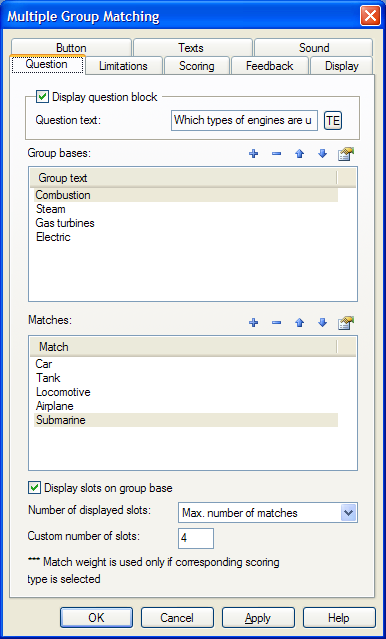Open Help for this dialog

tap(339, 618)
